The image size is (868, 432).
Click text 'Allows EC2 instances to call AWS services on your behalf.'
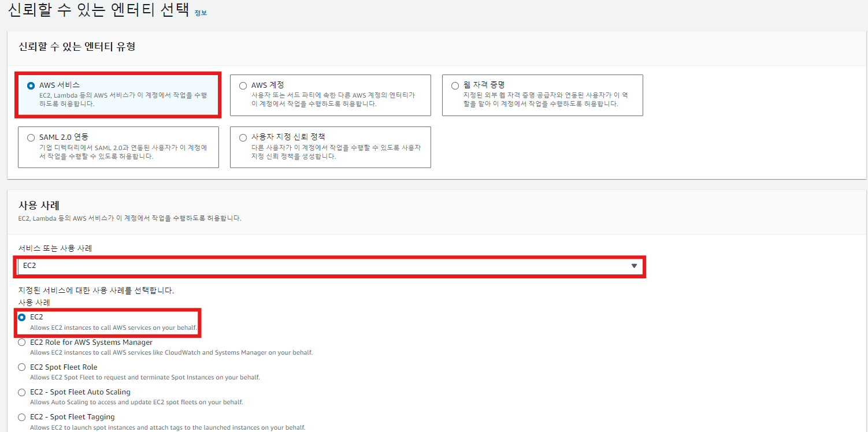(x=113, y=327)
